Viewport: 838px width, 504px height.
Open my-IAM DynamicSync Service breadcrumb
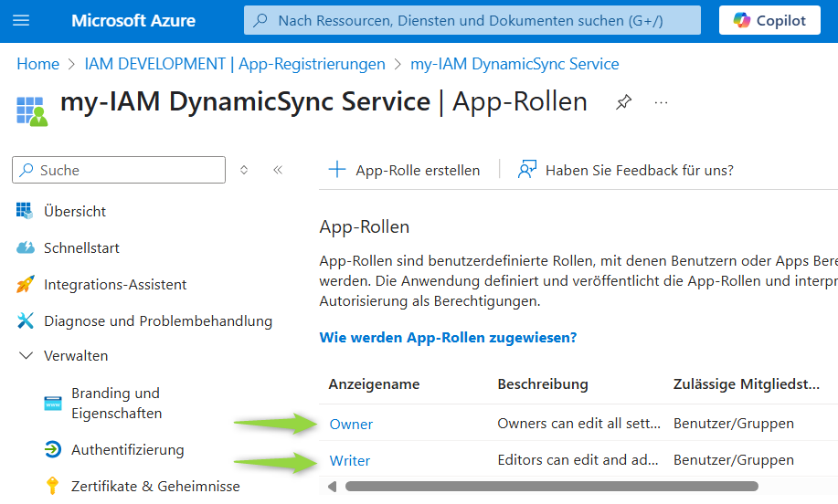click(514, 64)
